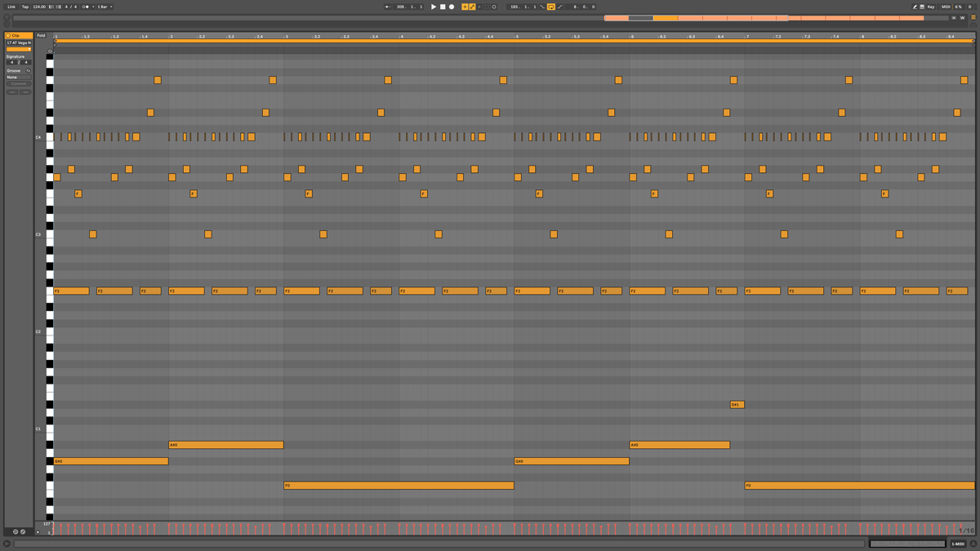Image resolution: width=980 pixels, height=551 pixels.
Task: Open the 1 Bar quantization dropdown
Action: click(105, 7)
